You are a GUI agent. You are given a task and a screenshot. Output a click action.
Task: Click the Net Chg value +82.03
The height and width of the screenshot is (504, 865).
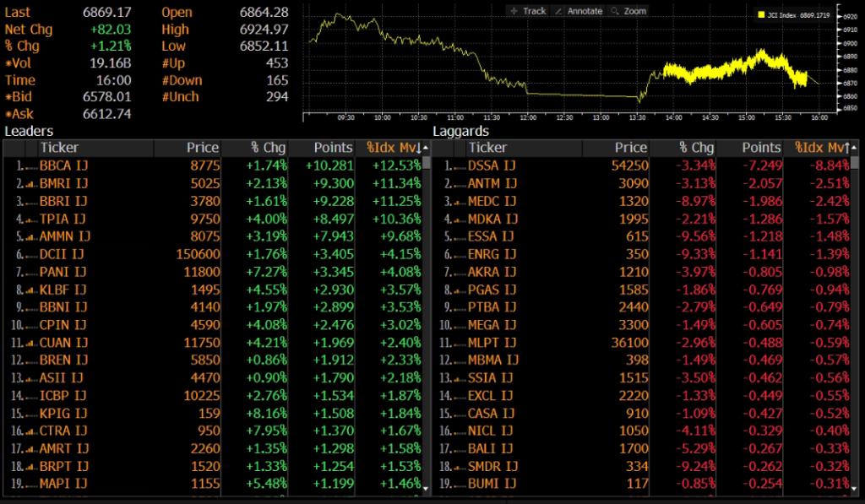click(111, 30)
